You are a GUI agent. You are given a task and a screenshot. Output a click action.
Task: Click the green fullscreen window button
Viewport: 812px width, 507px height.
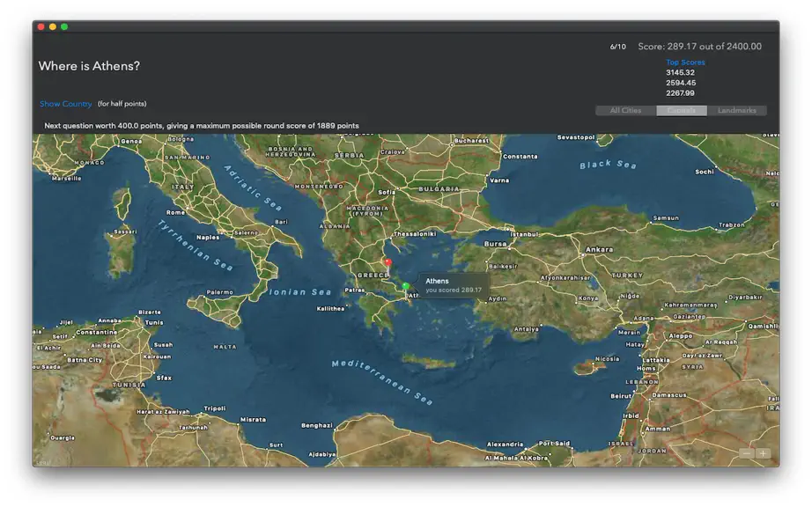[64, 26]
